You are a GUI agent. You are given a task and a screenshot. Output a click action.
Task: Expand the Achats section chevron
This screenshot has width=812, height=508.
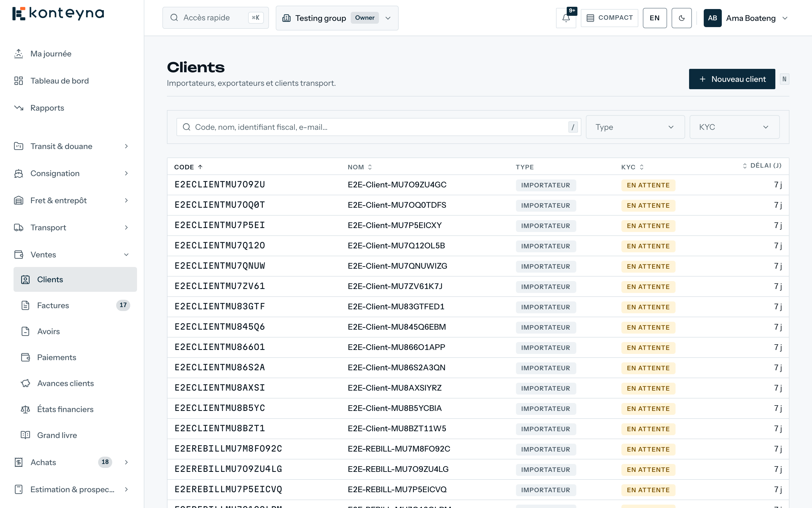(x=126, y=462)
